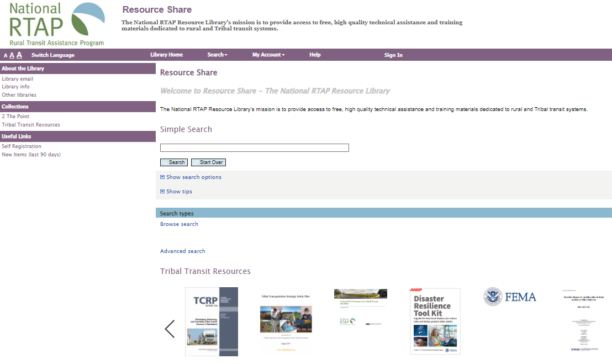The image size is (612, 364).
Task: Open the AARP Disaster Resilience Tool Kit cover
Action: click(x=434, y=321)
